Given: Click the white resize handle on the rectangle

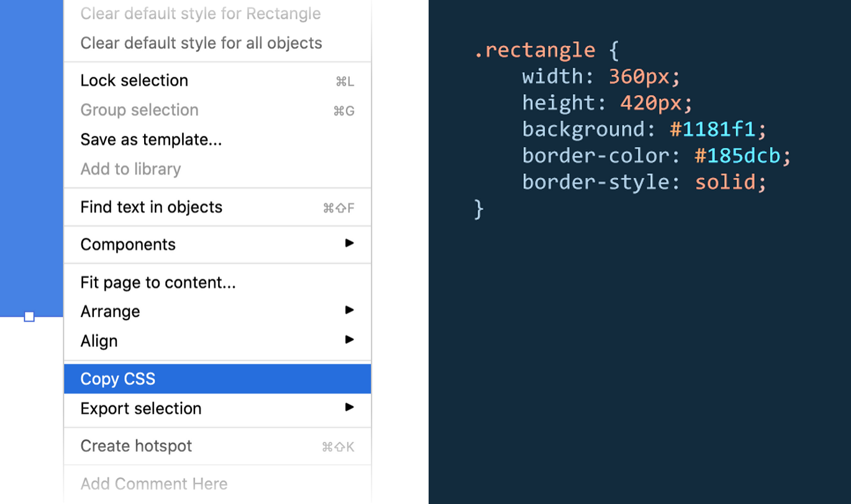Looking at the screenshot, I should pos(29,316).
